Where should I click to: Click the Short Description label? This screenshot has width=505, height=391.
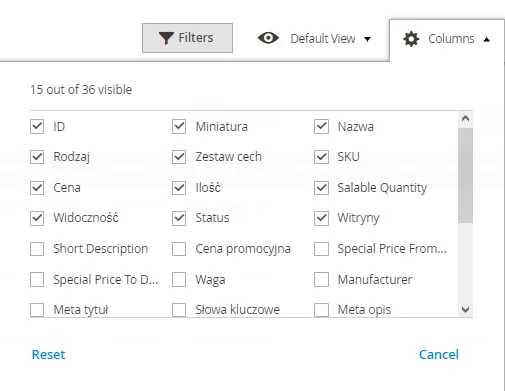(101, 249)
